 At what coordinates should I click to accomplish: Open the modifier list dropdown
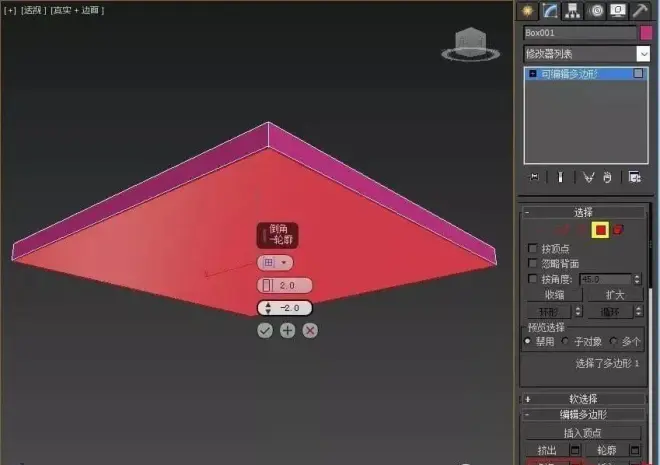[587, 54]
